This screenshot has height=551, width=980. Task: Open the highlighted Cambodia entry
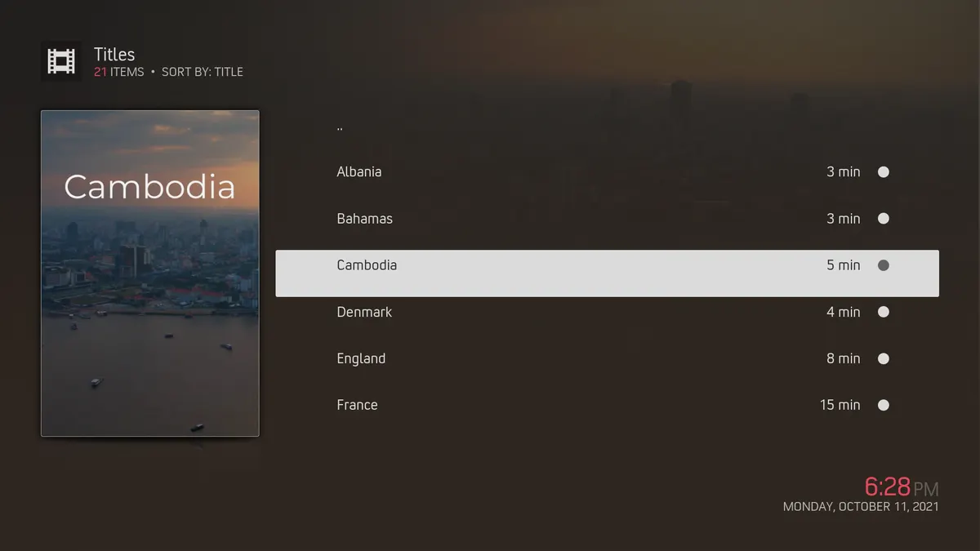607,273
